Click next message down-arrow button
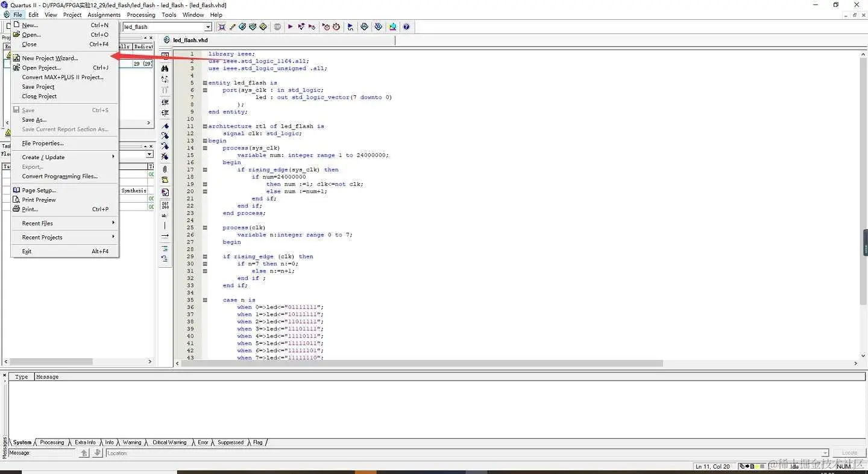The height and width of the screenshot is (474, 868). tap(97, 453)
